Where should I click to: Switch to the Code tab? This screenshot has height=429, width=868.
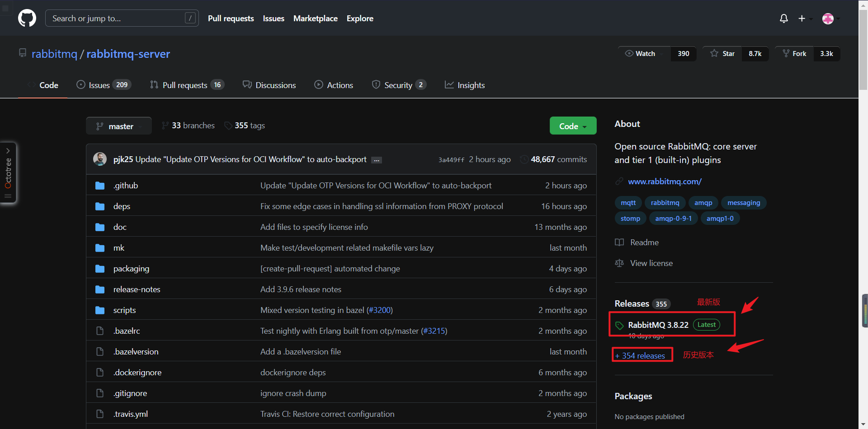coord(43,85)
